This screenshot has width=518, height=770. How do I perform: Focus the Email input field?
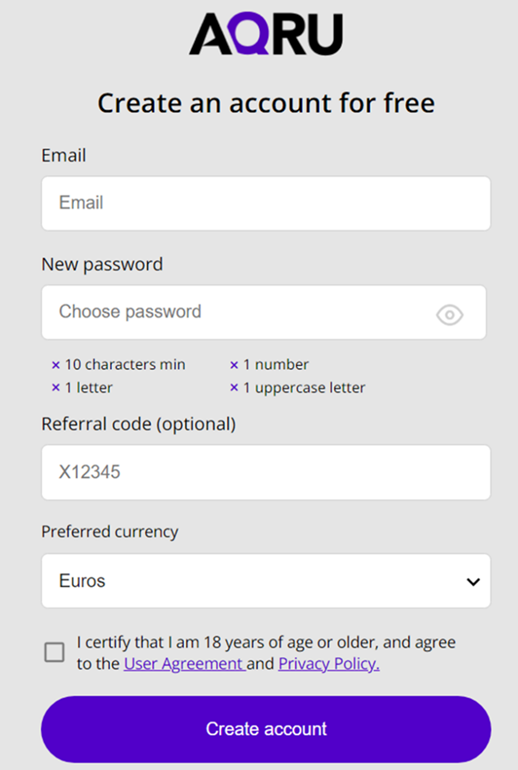click(x=266, y=203)
